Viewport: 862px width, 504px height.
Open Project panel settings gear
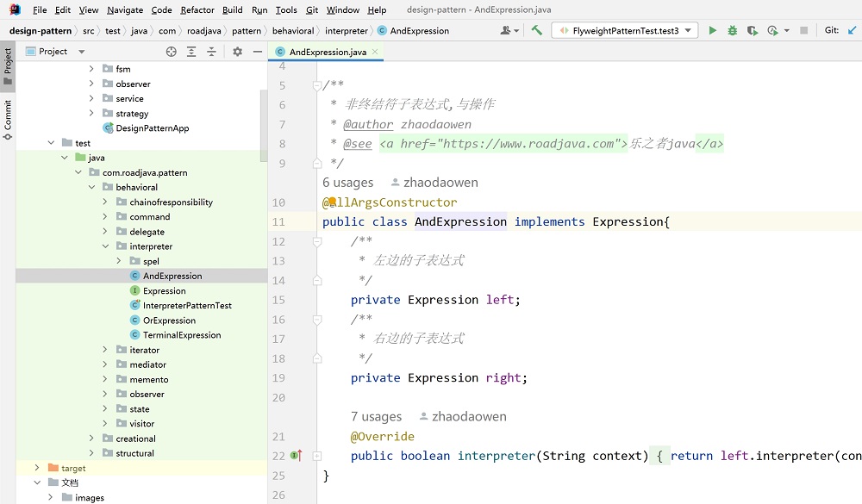[238, 52]
